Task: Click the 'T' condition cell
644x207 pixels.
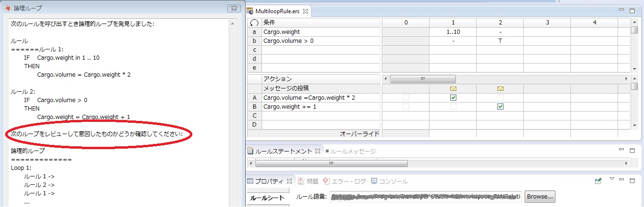Action: coord(500,41)
